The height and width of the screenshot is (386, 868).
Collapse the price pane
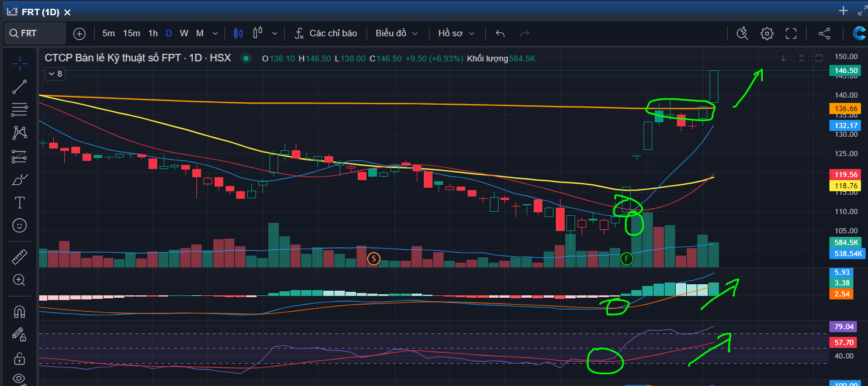click(x=801, y=58)
